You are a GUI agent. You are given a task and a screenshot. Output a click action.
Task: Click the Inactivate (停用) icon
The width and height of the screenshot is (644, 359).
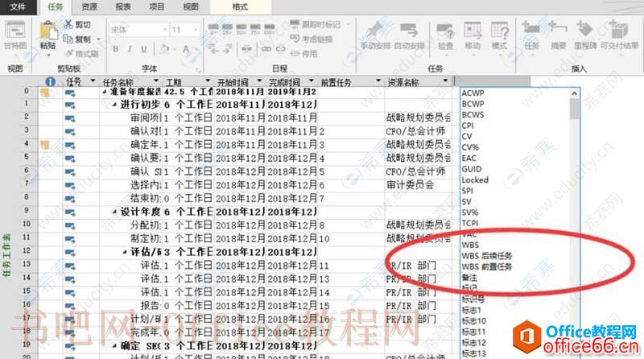point(295,53)
